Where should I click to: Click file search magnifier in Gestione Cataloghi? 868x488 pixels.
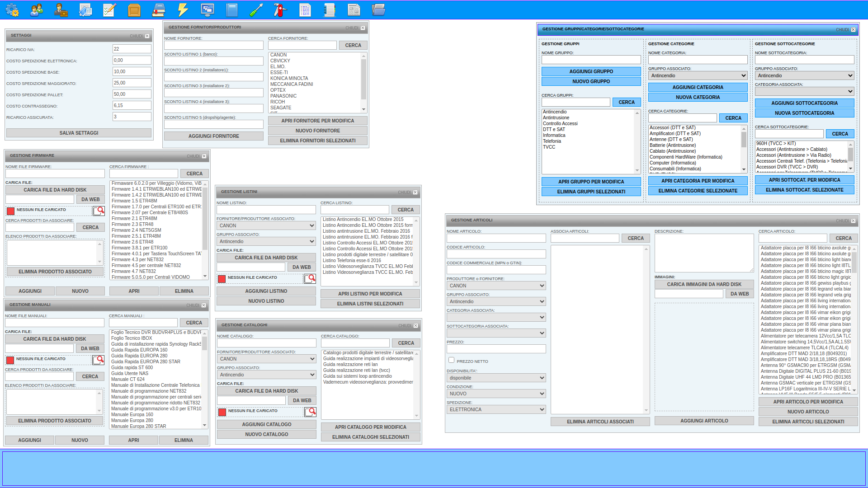coord(310,412)
